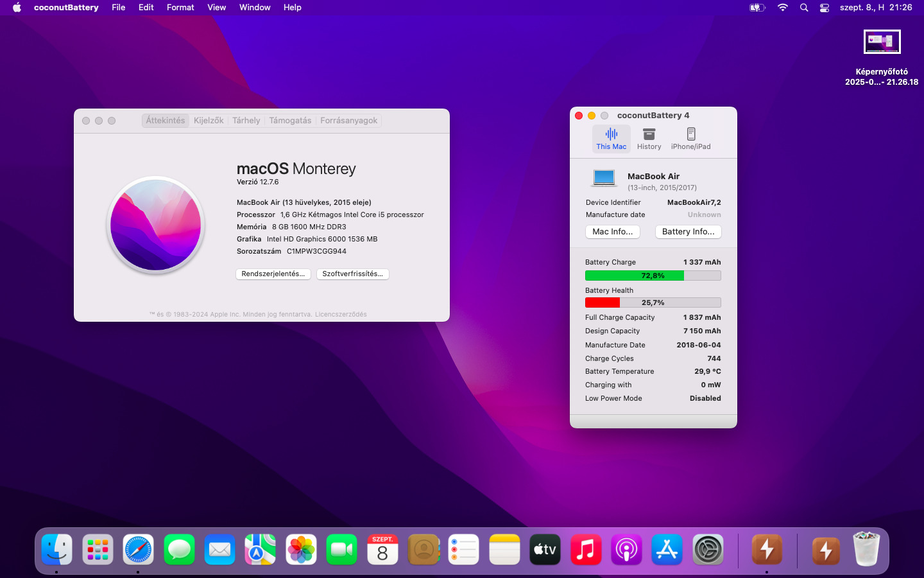924x578 pixels.
Task: Click the Battery Info... button
Action: [x=689, y=232]
